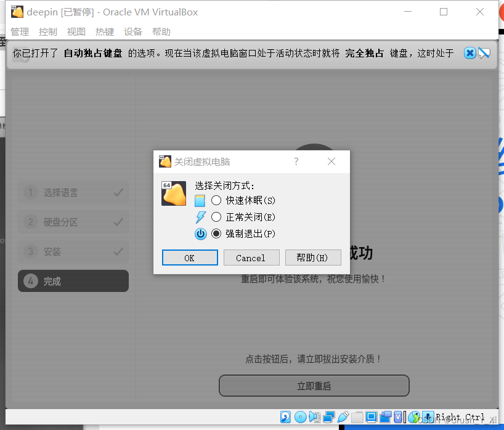Click the optical drive icon in the status bar

[299, 416]
